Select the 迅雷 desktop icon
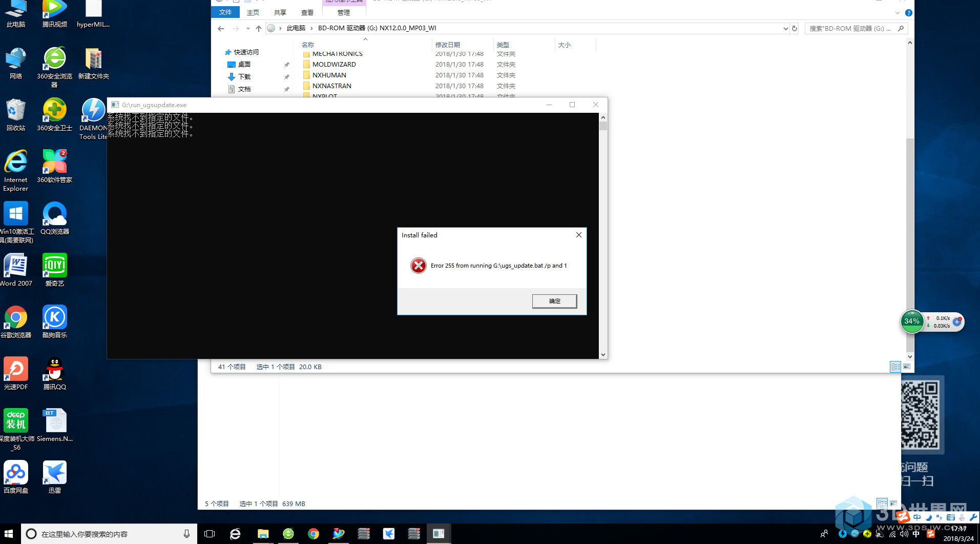Screen dimensions: 980x544 (x=55, y=477)
